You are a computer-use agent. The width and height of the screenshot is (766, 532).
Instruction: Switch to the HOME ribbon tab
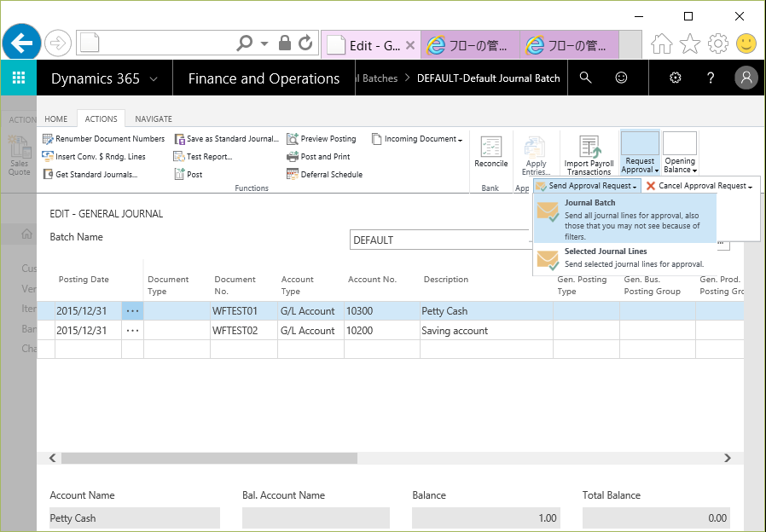[56, 119]
